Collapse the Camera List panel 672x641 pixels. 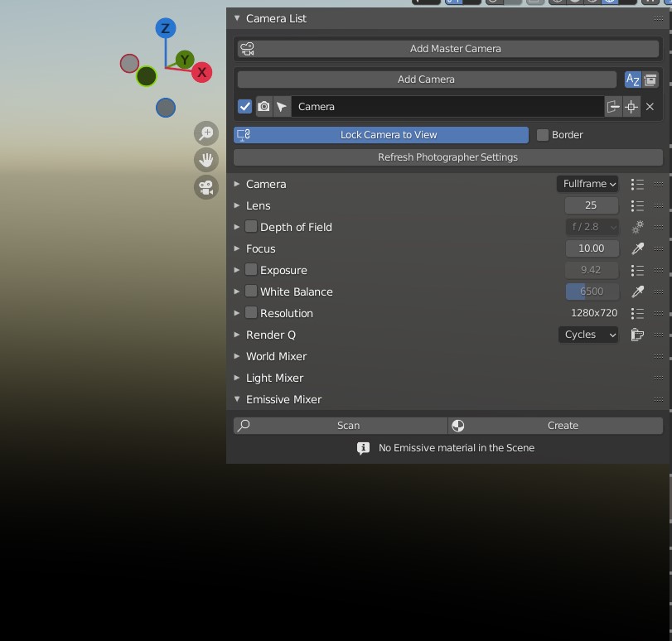237,18
